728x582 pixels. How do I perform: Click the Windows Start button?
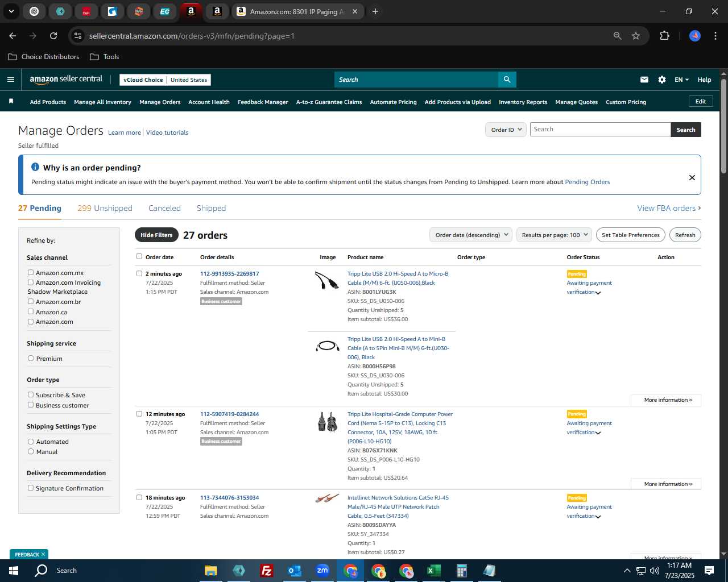[x=14, y=571]
